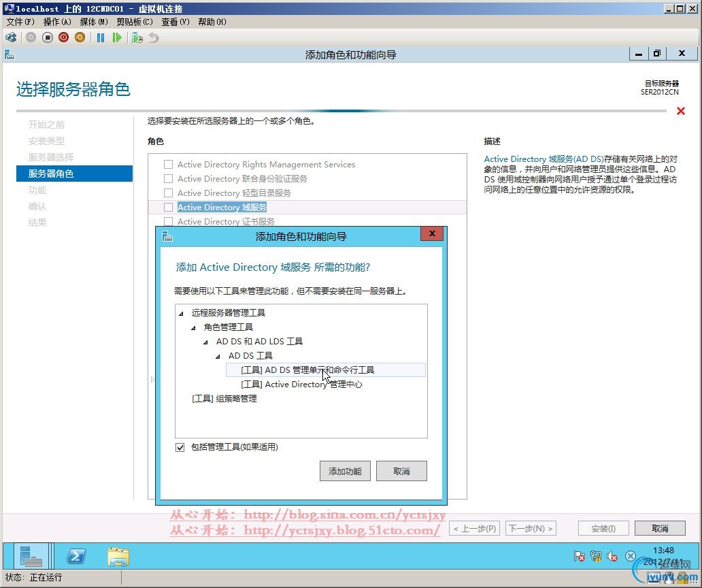Close the 添加角色和功能向导 dialog
The height and width of the screenshot is (588, 702).
tap(432, 233)
